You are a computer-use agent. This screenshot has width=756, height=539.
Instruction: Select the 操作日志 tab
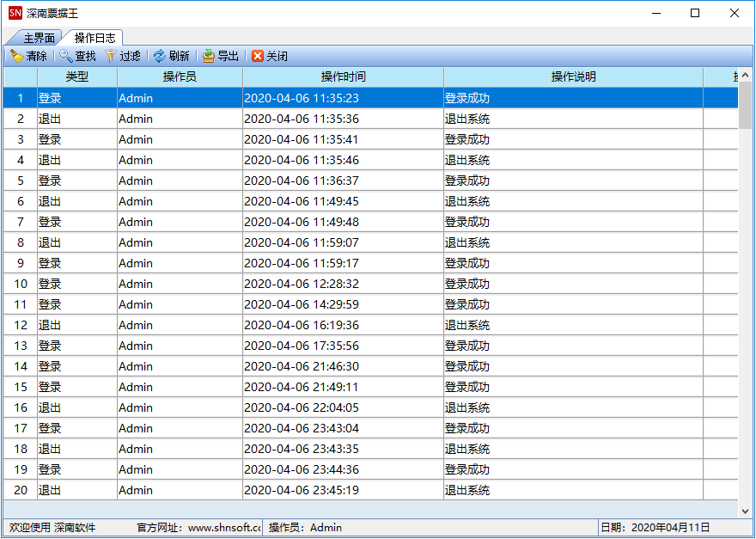(95, 38)
